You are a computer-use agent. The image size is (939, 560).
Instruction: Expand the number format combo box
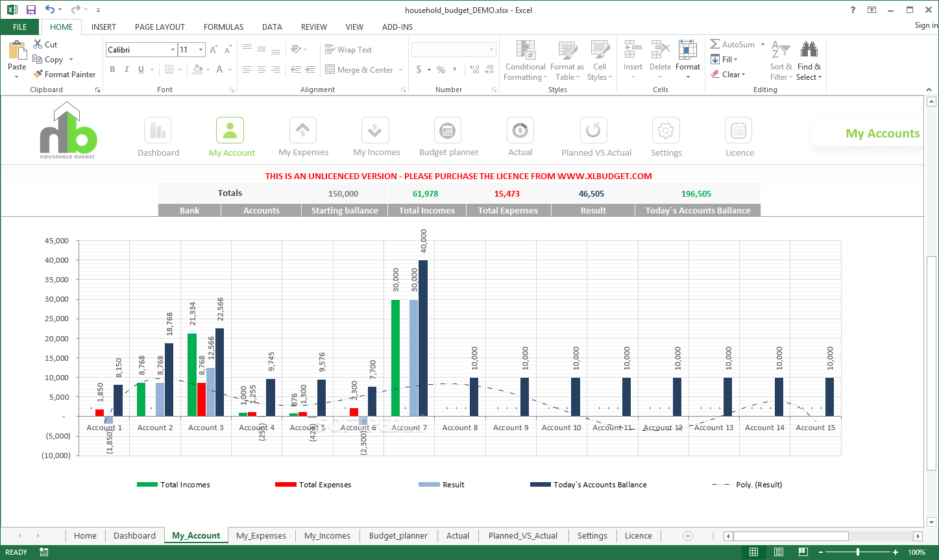click(x=491, y=49)
